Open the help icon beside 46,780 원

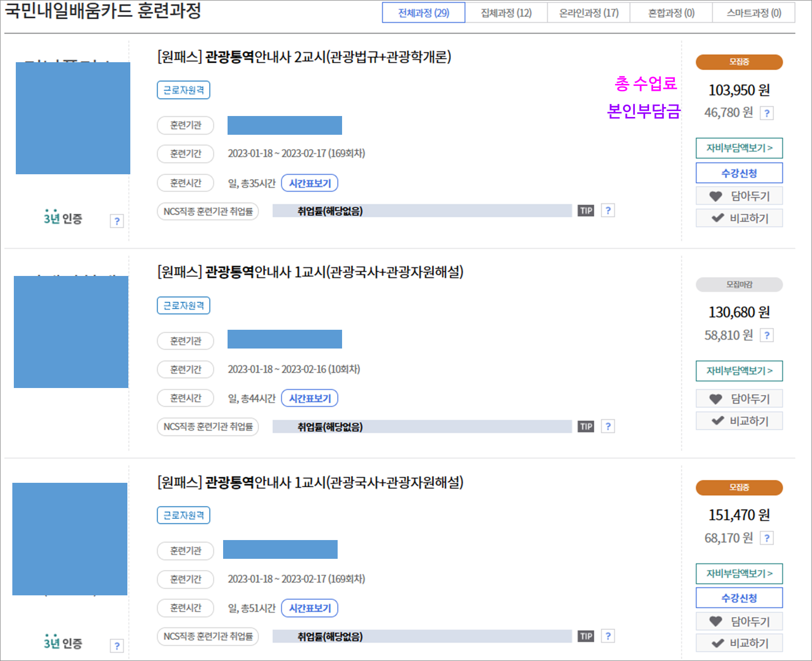(x=767, y=113)
